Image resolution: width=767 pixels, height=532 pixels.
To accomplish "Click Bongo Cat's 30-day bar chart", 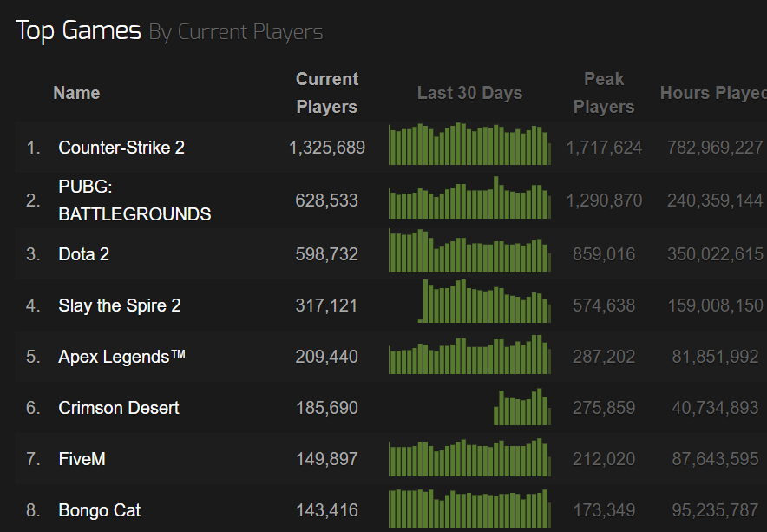I will tap(469, 509).
